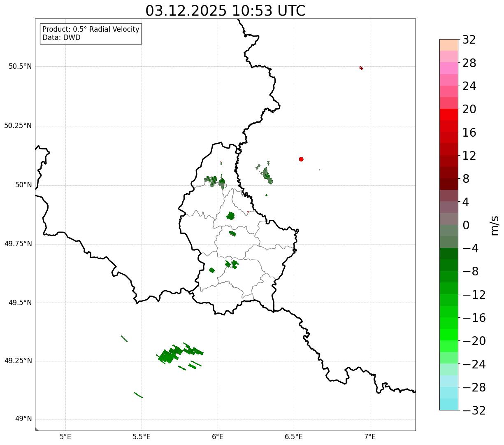
Task: Click the Data: DWD text
Action: click(61, 37)
